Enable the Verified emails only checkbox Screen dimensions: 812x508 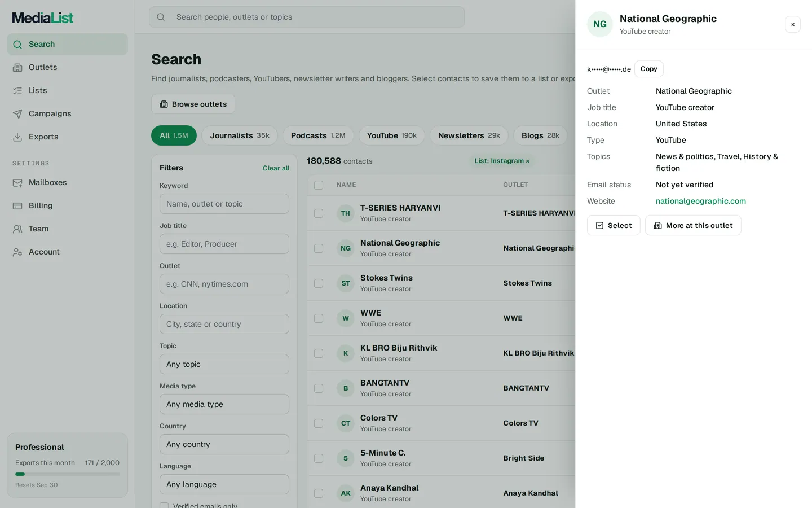164,506
